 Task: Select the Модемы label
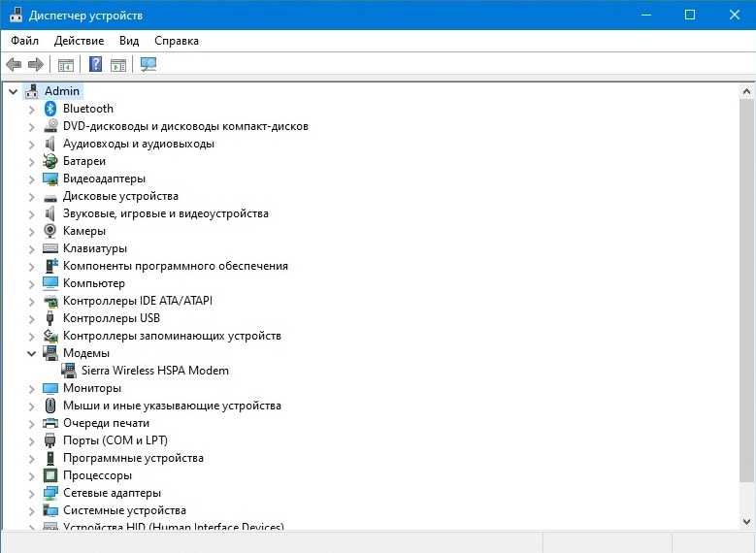coord(86,353)
